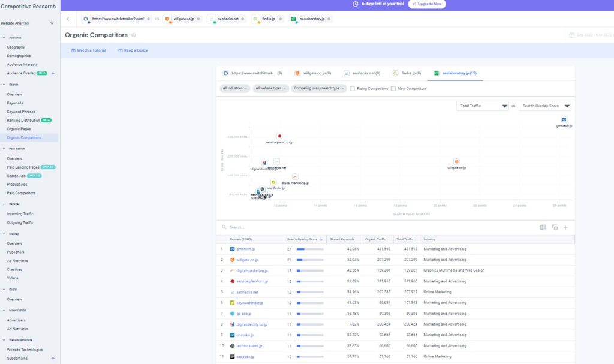Collapse the Display sidebar section
614x364 pixels.
4,234
